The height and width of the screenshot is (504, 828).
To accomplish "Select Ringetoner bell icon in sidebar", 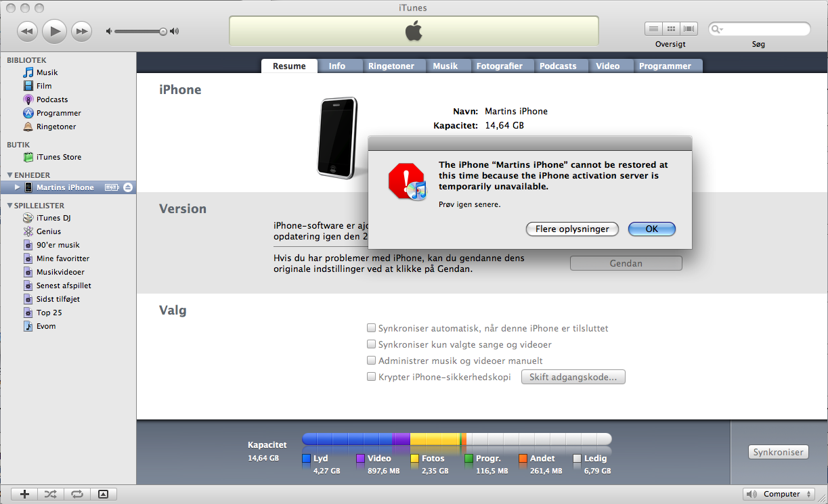I will point(28,127).
